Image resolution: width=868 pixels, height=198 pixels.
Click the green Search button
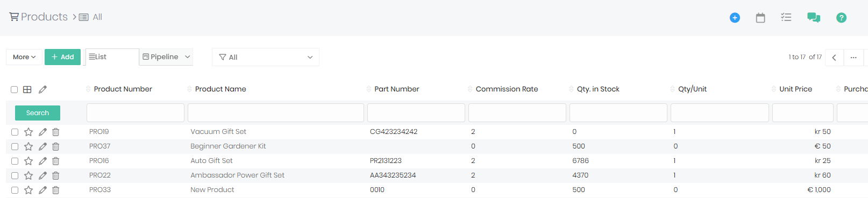coord(38,113)
